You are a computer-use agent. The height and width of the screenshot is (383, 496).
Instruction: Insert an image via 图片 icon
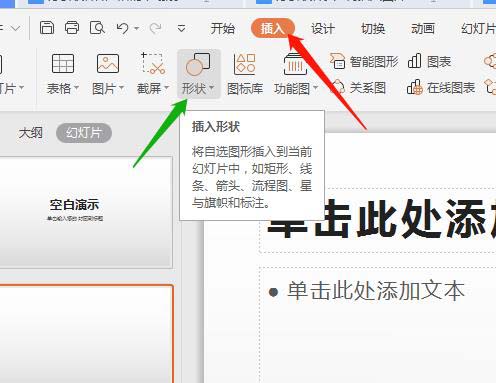point(108,63)
